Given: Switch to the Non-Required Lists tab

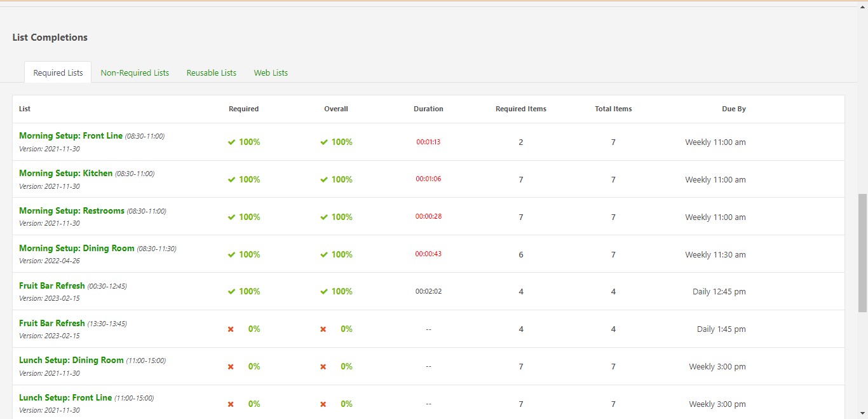Looking at the screenshot, I should [135, 72].
